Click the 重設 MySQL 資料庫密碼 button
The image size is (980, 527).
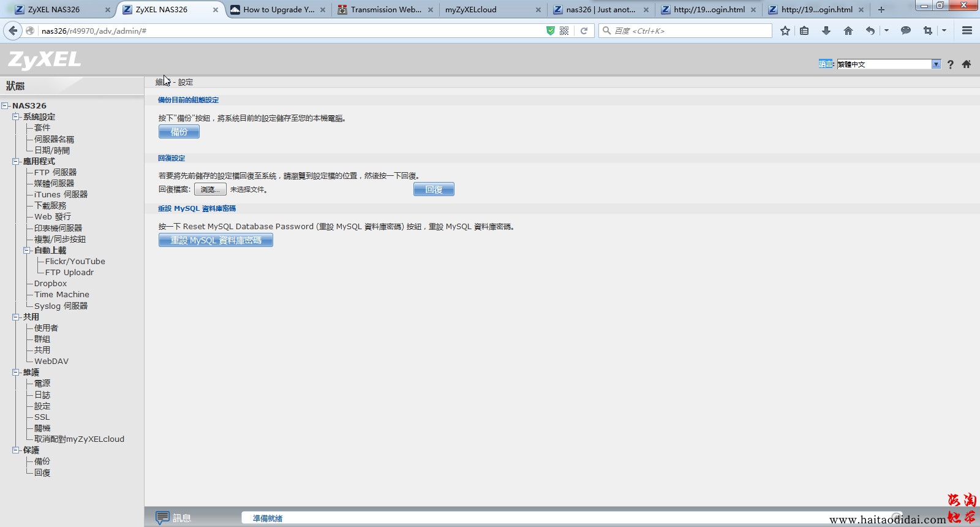[216, 240]
